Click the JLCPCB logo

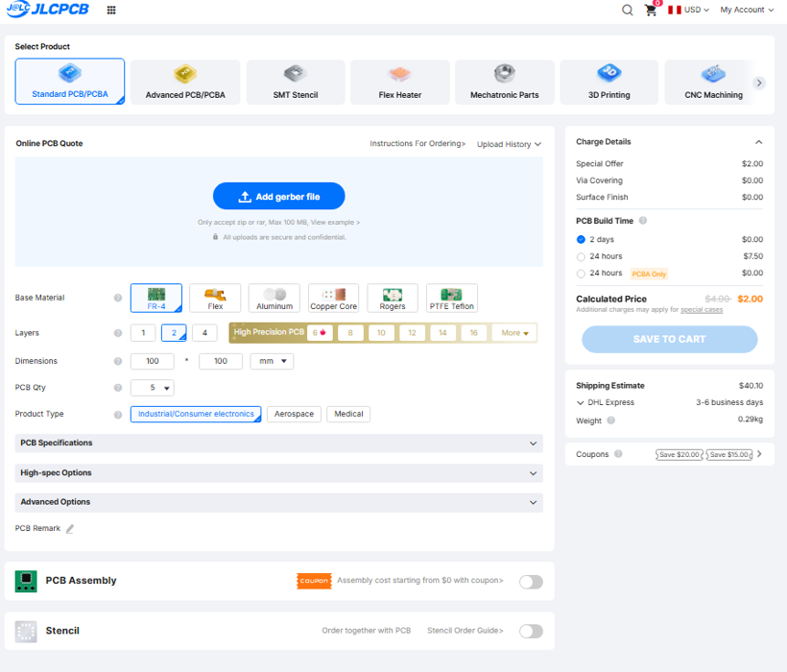pos(48,9)
